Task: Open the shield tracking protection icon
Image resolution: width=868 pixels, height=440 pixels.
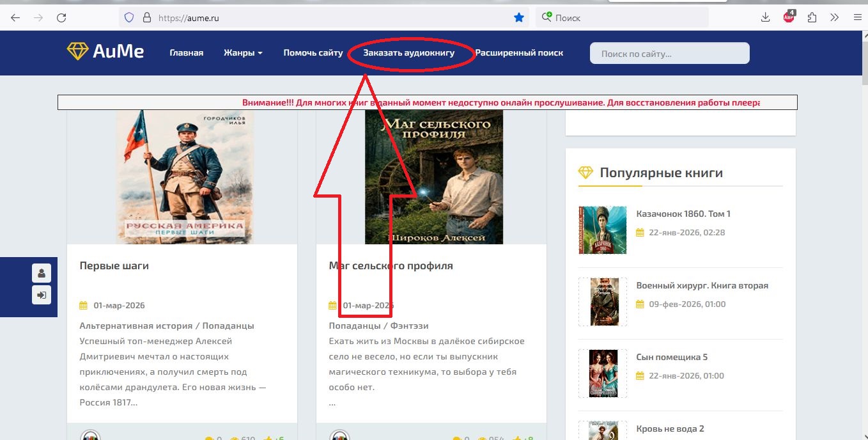Action: point(129,18)
